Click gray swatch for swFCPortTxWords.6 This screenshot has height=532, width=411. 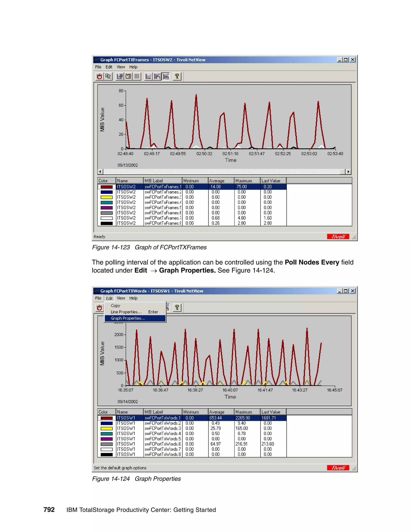pos(107,444)
